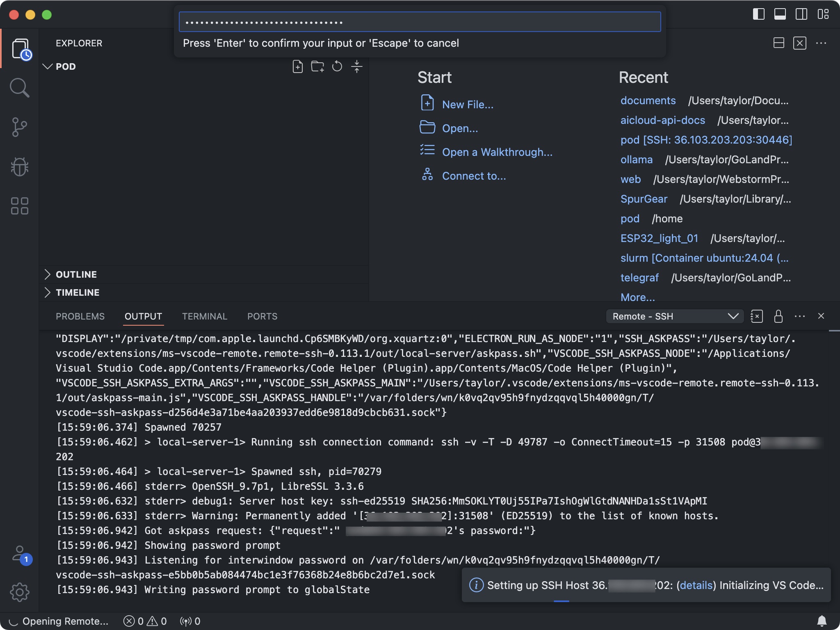
Task: Open recent telegraf project
Action: click(639, 278)
